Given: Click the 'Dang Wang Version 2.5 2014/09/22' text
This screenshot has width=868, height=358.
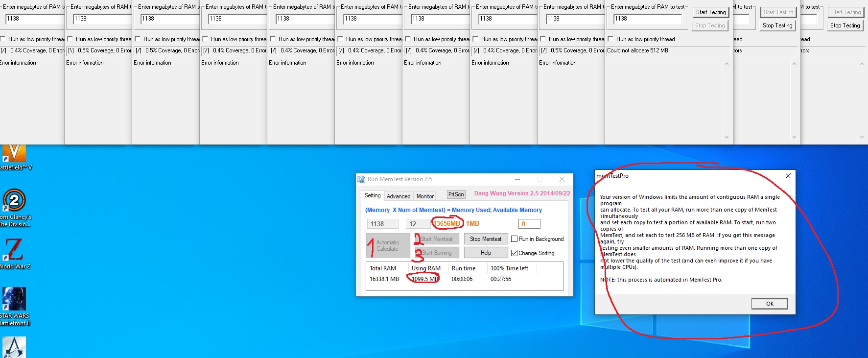Looking at the screenshot, I should (x=522, y=193).
